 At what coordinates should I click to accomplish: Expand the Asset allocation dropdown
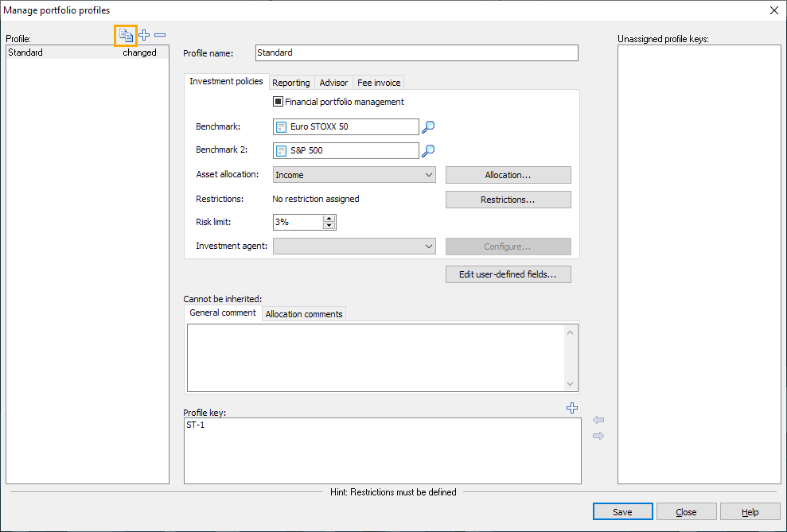click(x=428, y=175)
